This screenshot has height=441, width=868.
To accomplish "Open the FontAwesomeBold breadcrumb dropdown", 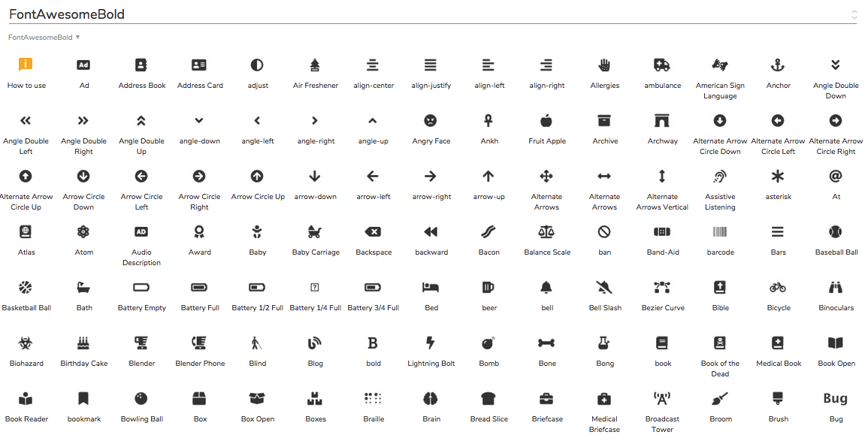I will point(77,37).
